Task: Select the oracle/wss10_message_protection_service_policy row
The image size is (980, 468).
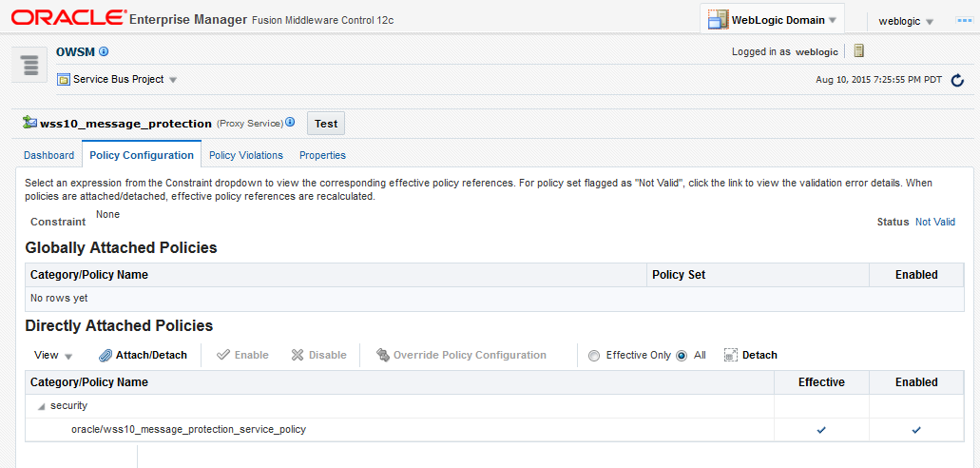Action: point(493,430)
